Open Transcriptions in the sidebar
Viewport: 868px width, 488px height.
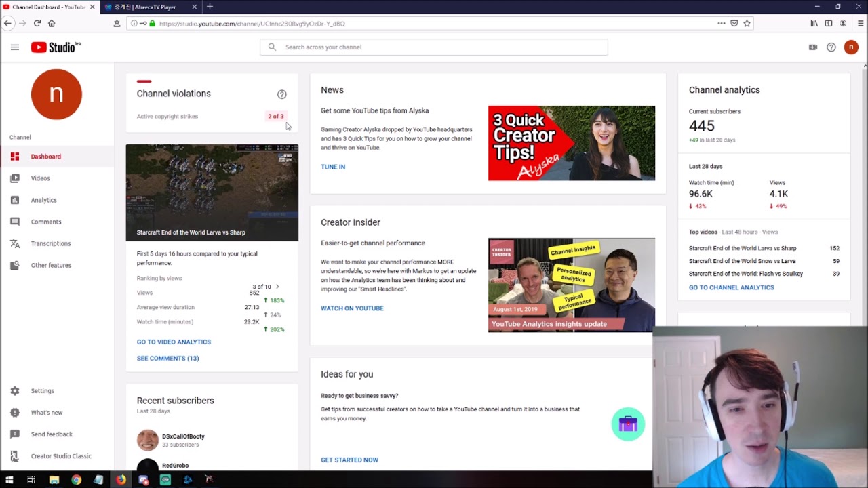57,243
